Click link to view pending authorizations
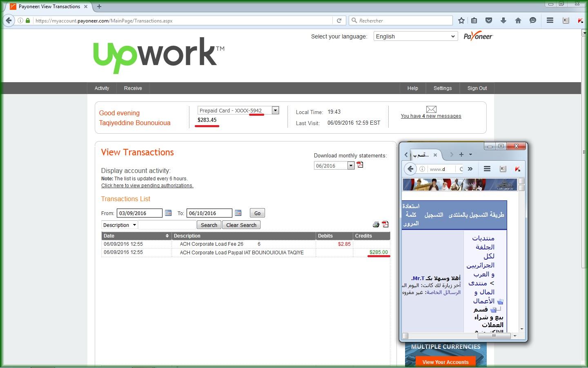The height and width of the screenshot is (368, 588). coord(147,186)
